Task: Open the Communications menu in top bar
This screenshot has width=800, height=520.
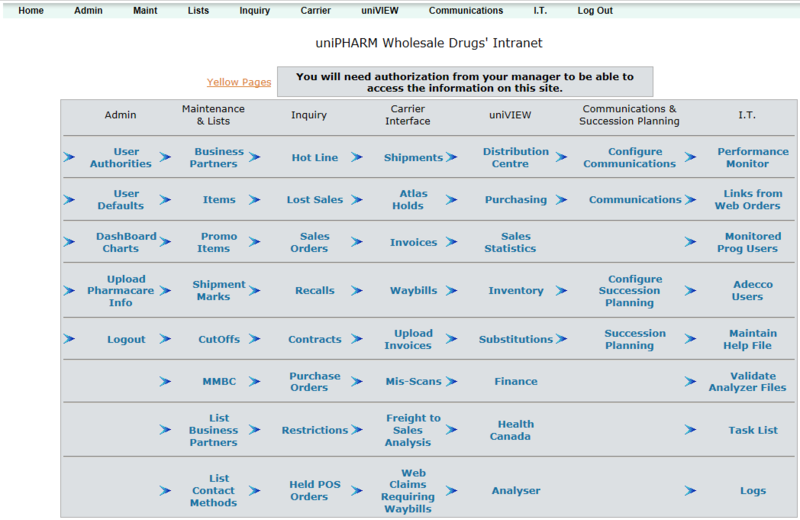Action: pos(466,10)
